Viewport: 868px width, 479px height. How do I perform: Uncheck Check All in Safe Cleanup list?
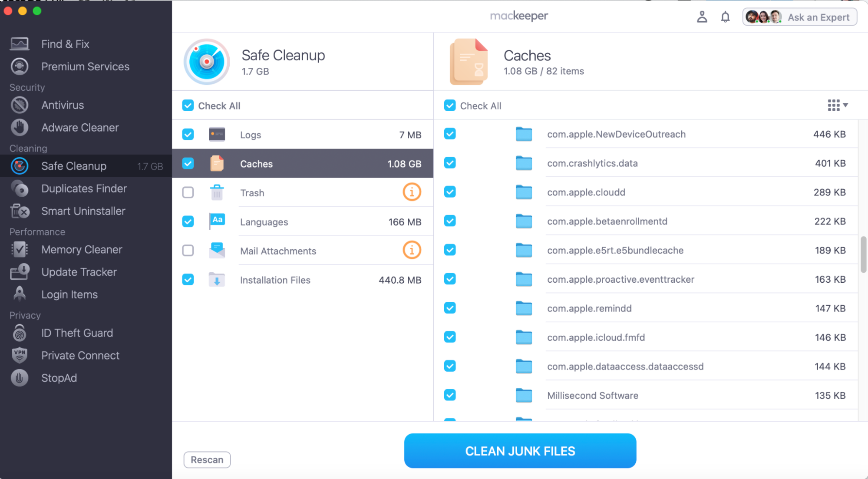188,106
